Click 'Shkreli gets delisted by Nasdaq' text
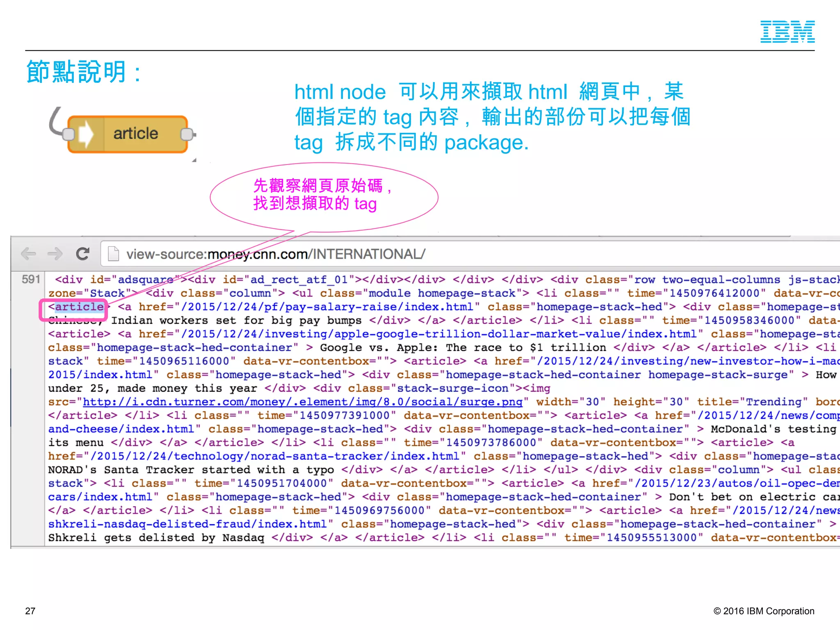The height and width of the screenshot is (630, 840). 156,538
